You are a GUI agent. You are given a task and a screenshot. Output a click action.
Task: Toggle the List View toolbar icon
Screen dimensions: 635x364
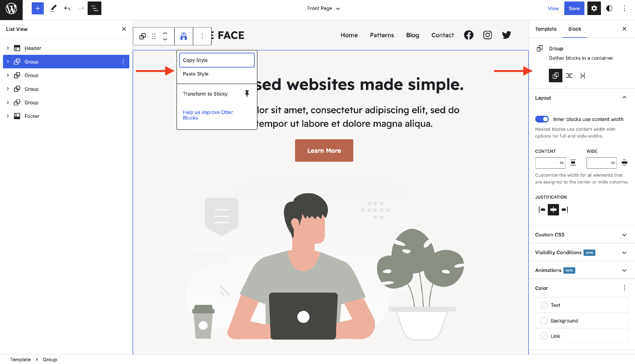coord(94,8)
